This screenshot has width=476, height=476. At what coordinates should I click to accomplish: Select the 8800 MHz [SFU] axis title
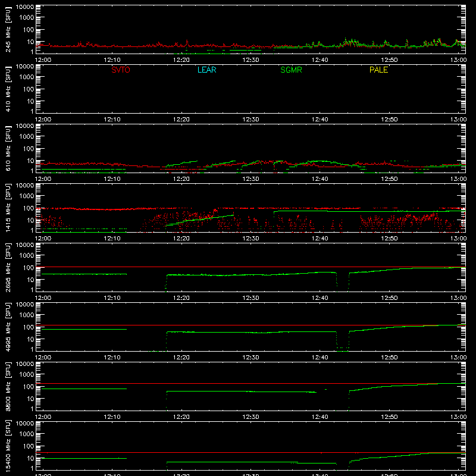point(8,386)
